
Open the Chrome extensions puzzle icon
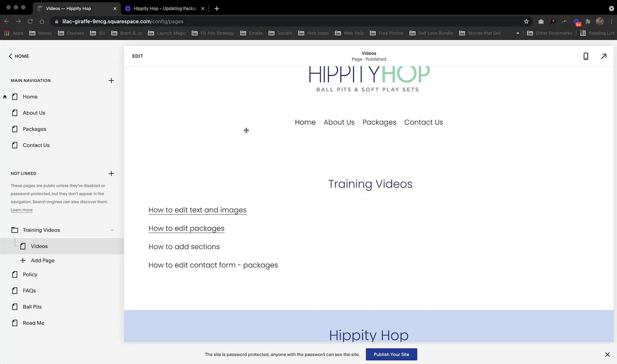pyautogui.click(x=588, y=21)
